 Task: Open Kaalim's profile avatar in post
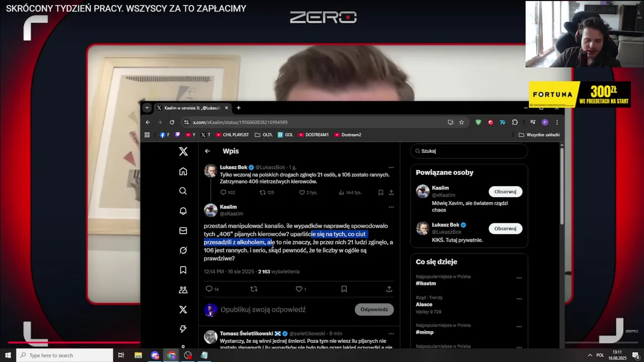pyautogui.click(x=210, y=210)
